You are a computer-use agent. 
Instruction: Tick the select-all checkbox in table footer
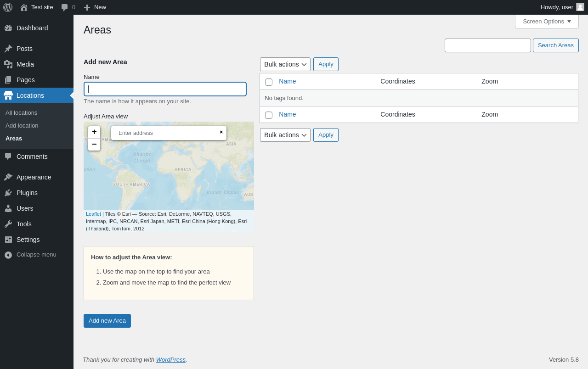pyautogui.click(x=269, y=115)
